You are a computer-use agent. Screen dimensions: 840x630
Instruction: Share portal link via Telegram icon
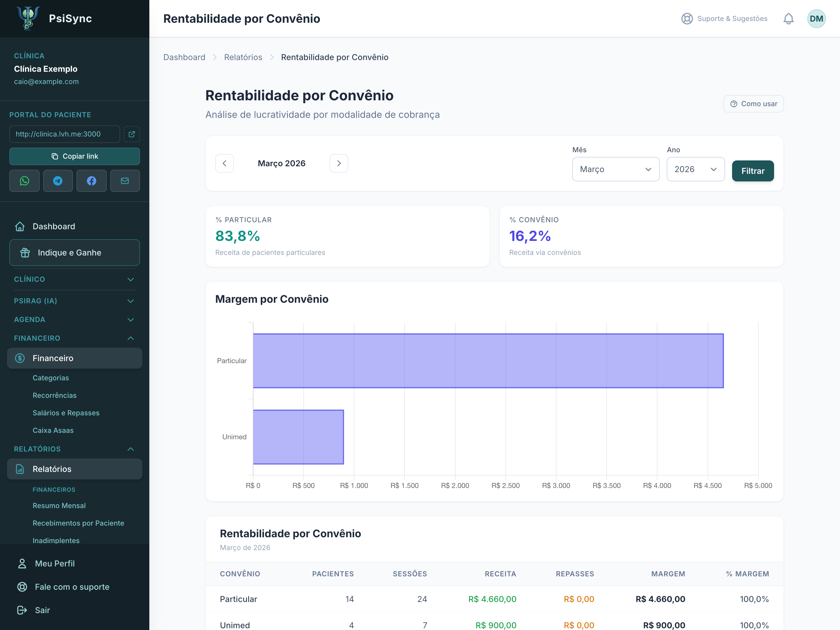tap(58, 181)
